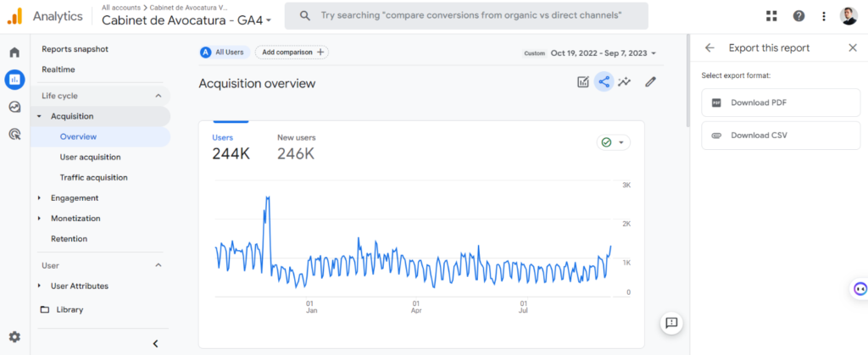The image size is (868, 355).
Task: Open the data quality check dropdown
Action: 613,142
